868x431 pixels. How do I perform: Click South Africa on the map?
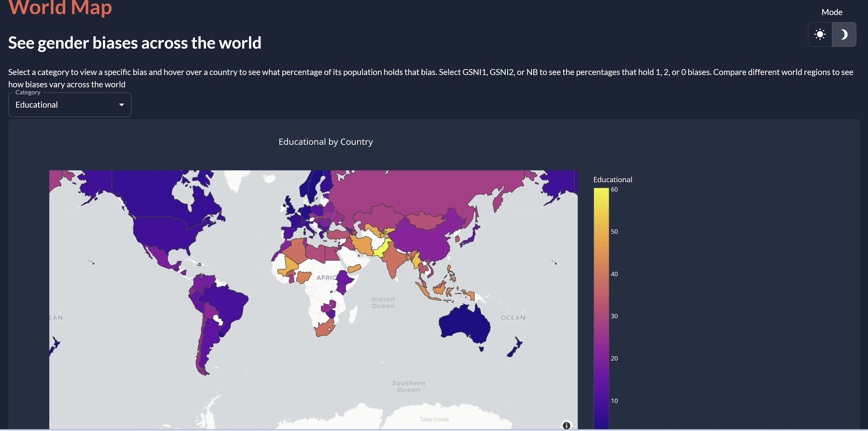pos(324,329)
